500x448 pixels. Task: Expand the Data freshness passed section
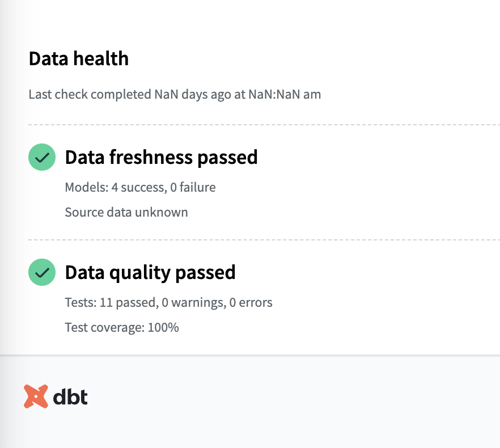pyautogui.click(x=161, y=157)
